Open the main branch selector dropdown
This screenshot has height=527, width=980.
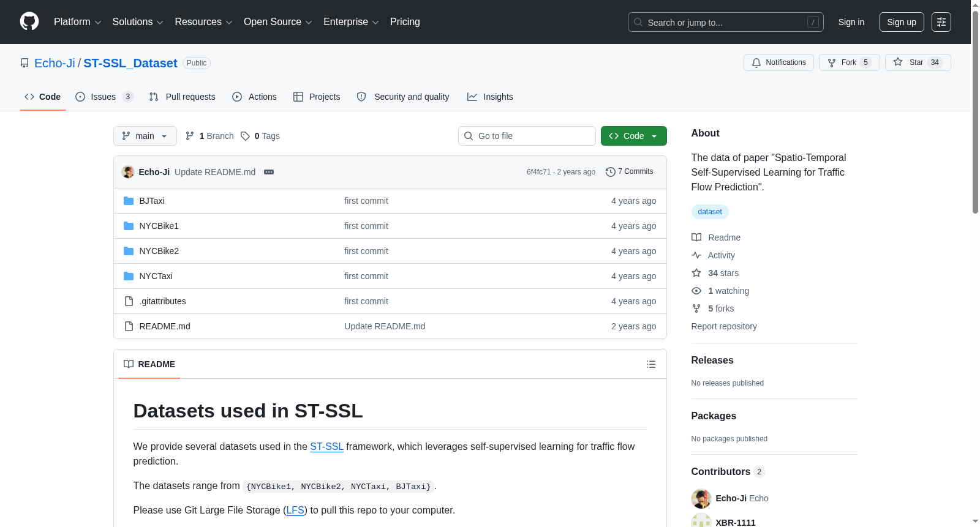pos(145,136)
